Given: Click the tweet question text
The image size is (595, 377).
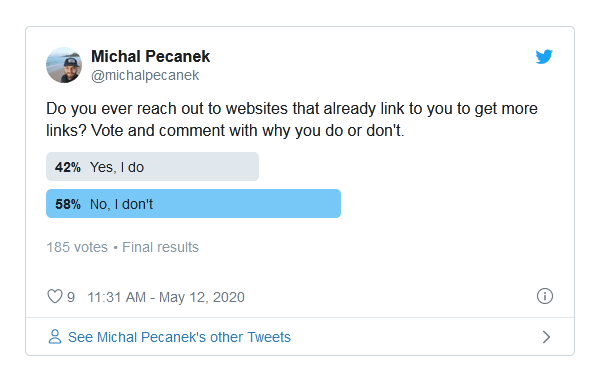Looking at the screenshot, I should pyautogui.click(x=292, y=119).
